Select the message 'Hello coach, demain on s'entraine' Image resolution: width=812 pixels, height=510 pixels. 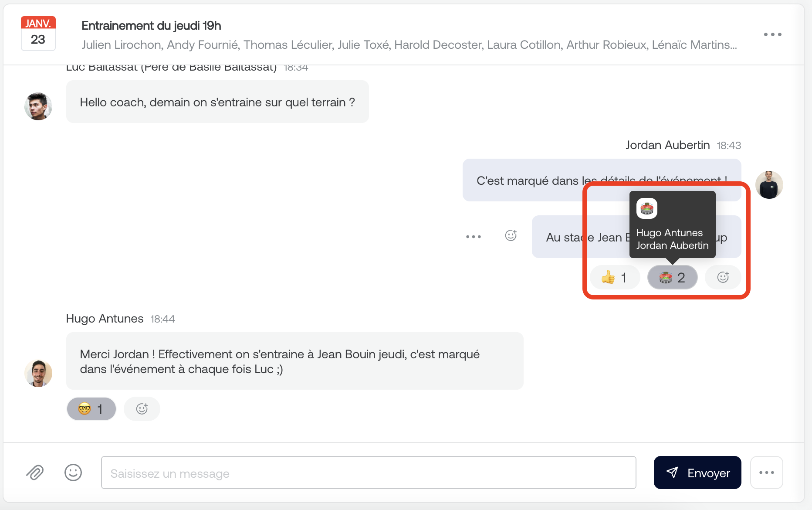(217, 102)
